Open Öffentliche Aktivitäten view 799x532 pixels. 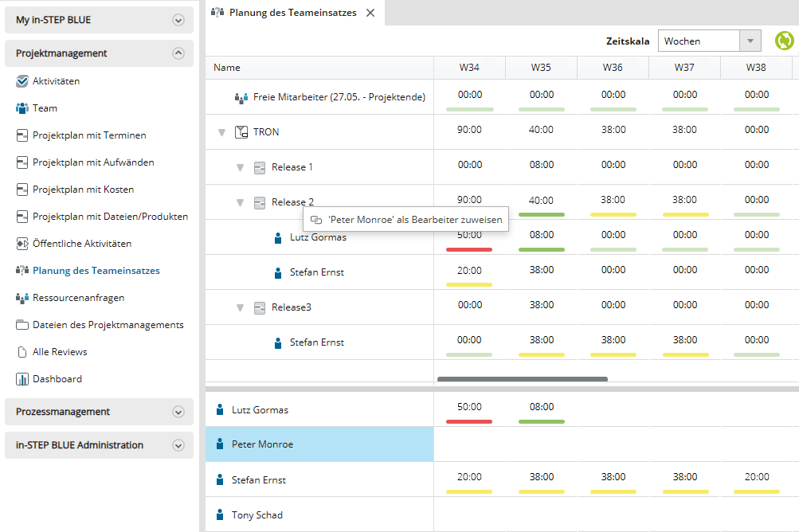81,244
